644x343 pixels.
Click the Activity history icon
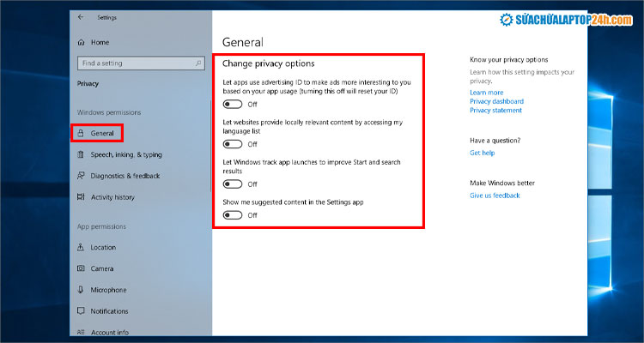82,197
